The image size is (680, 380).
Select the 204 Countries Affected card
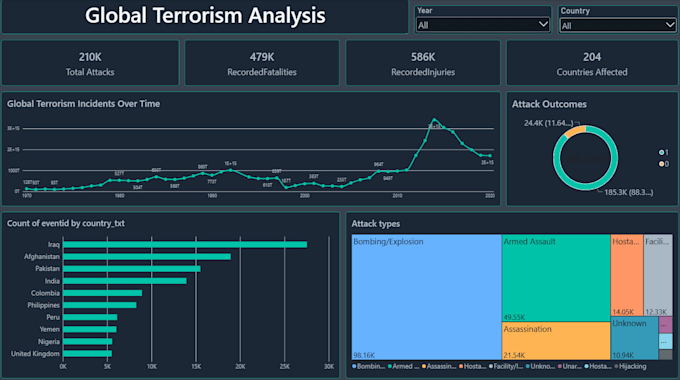click(x=592, y=63)
